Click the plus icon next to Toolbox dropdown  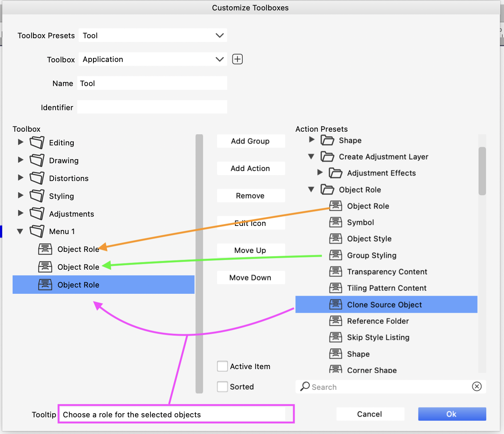coord(237,59)
